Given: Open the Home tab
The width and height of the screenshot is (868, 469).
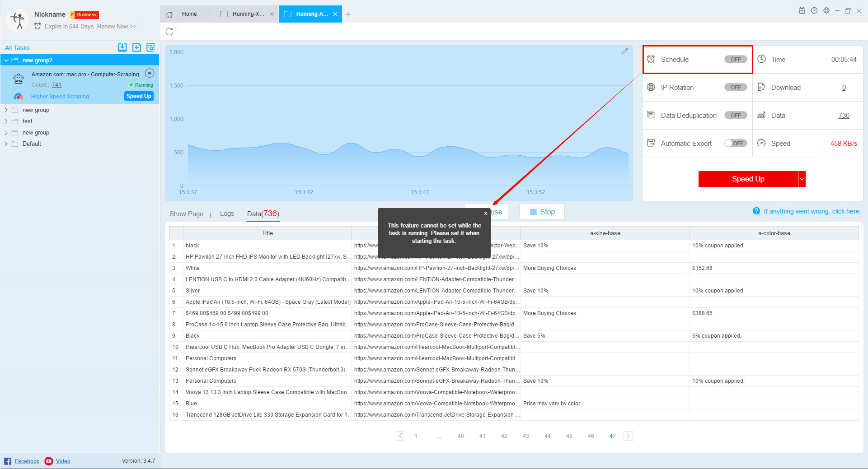Looking at the screenshot, I should pyautogui.click(x=188, y=14).
